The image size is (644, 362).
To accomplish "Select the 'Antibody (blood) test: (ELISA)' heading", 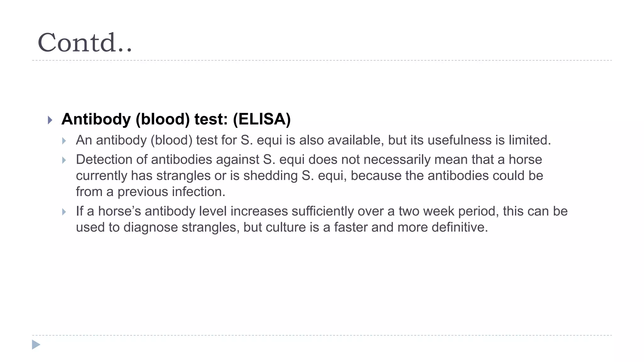I will pos(176,119).
